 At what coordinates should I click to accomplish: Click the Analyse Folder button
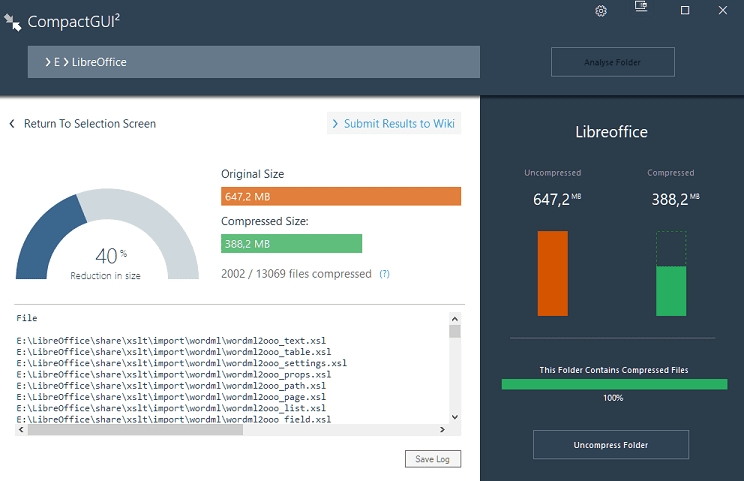tap(613, 62)
